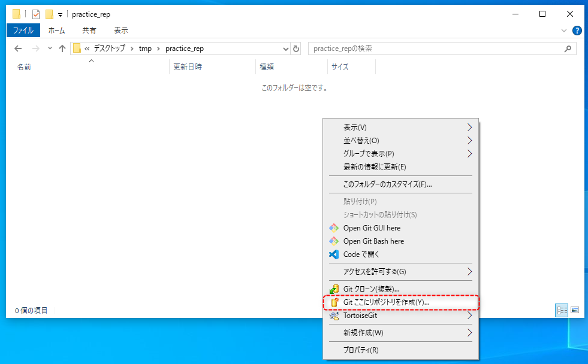
Task: Click the properties checkmark icon in title bar
Action: point(36,14)
